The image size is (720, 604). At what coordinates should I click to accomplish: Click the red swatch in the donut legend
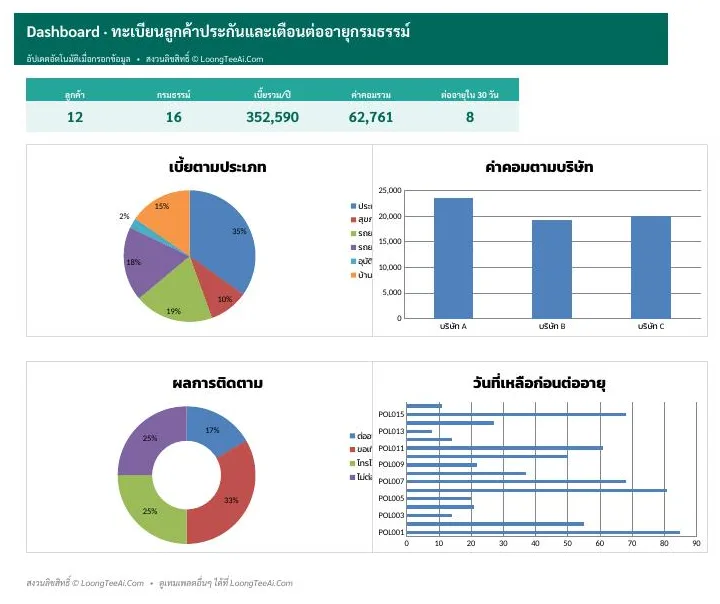(x=353, y=449)
